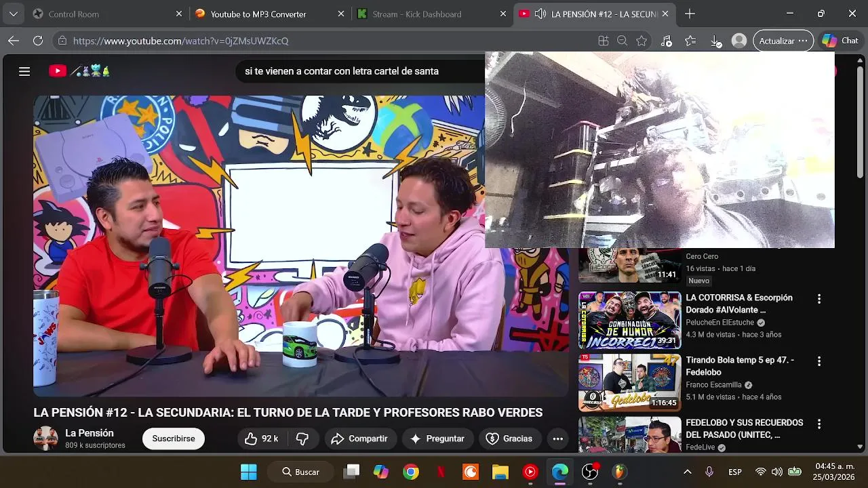Open LA COTORRISA & Escorpión Dorado thumbnail
Screen dimensions: 868x488
point(629,320)
